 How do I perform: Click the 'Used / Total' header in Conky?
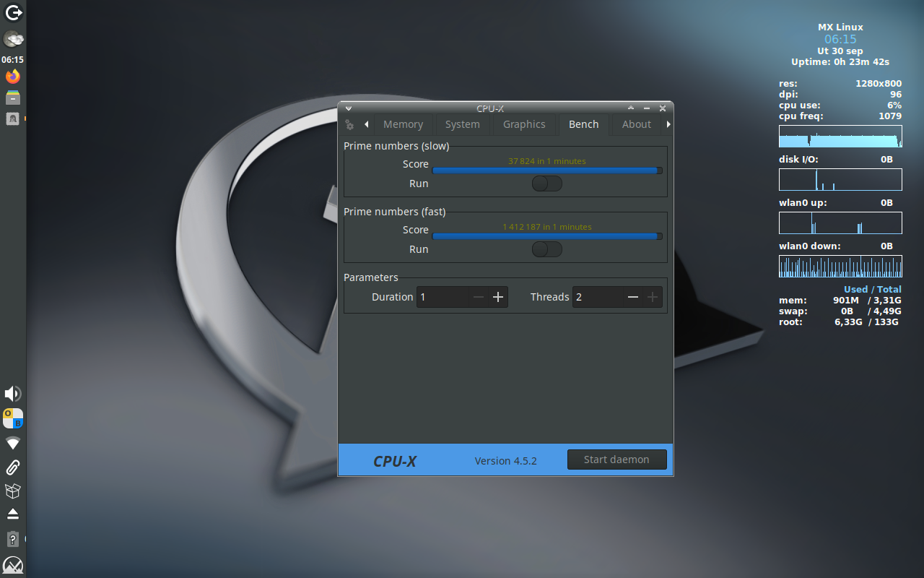click(873, 290)
